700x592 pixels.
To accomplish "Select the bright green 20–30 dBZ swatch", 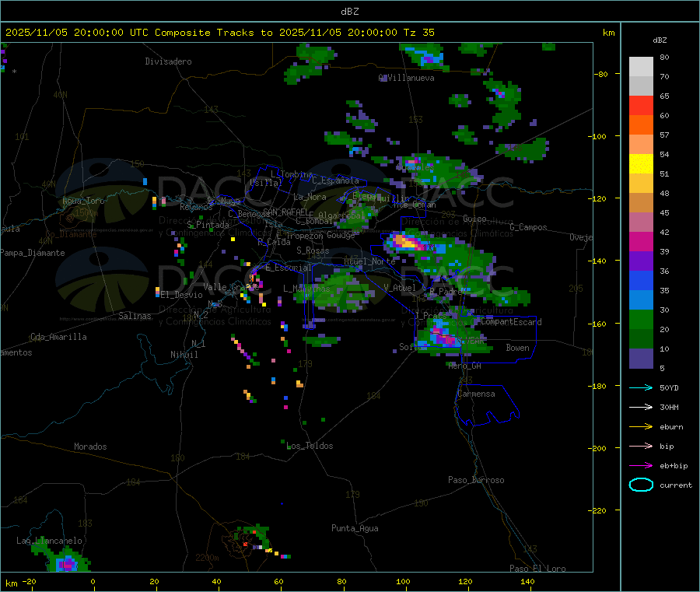I will (x=641, y=319).
